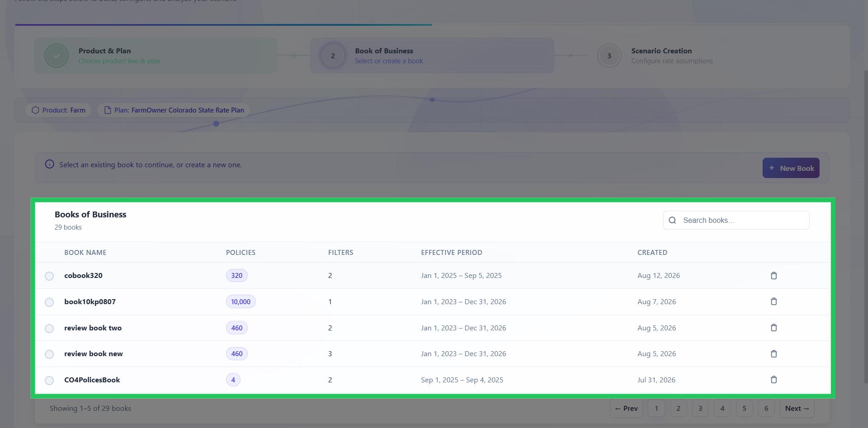
Task: Choose review book new radio button
Action: click(49, 354)
